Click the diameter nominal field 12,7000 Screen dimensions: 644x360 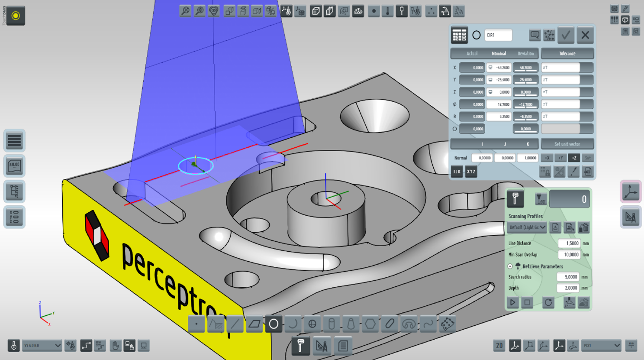499,104
